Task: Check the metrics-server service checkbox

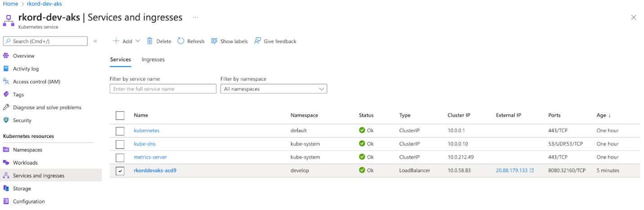Action: pyautogui.click(x=120, y=158)
